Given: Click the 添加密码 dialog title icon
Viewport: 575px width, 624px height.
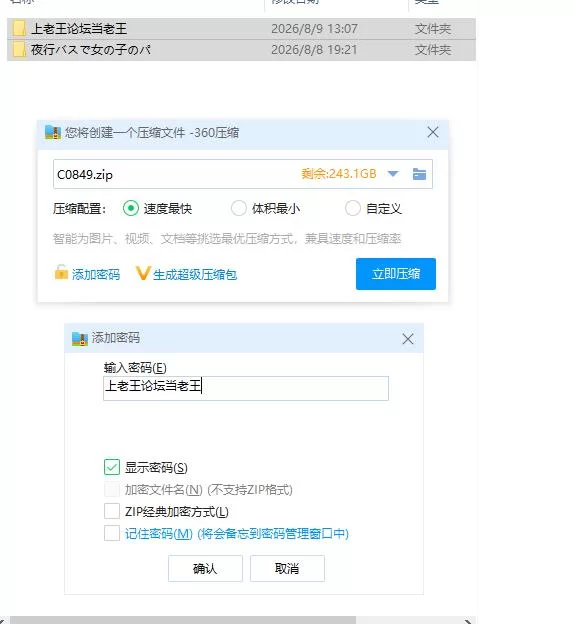Looking at the screenshot, I should point(80,338).
